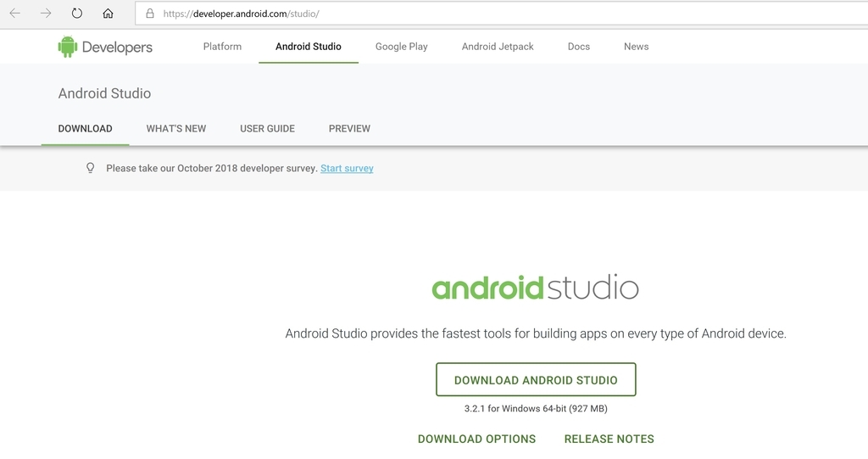This screenshot has height=459, width=868.
Task: Follow the Start survey link
Action: point(347,168)
